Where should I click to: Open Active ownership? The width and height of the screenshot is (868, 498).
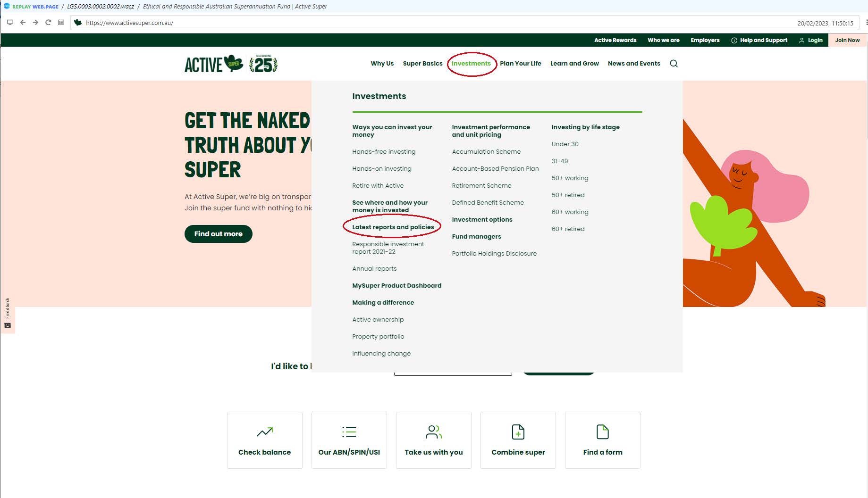(378, 320)
